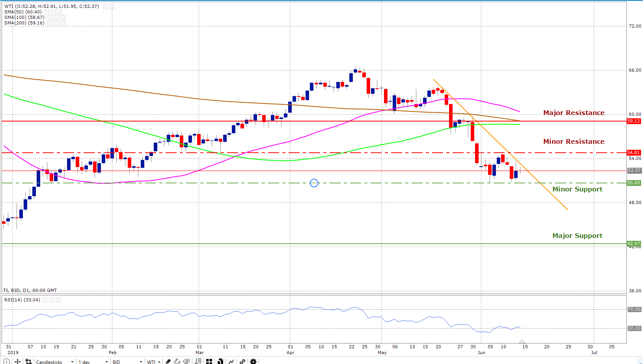Image resolution: width=643 pixels, height=364 pixels.
Task: Click the link chain icon
Action: [242, 361]
